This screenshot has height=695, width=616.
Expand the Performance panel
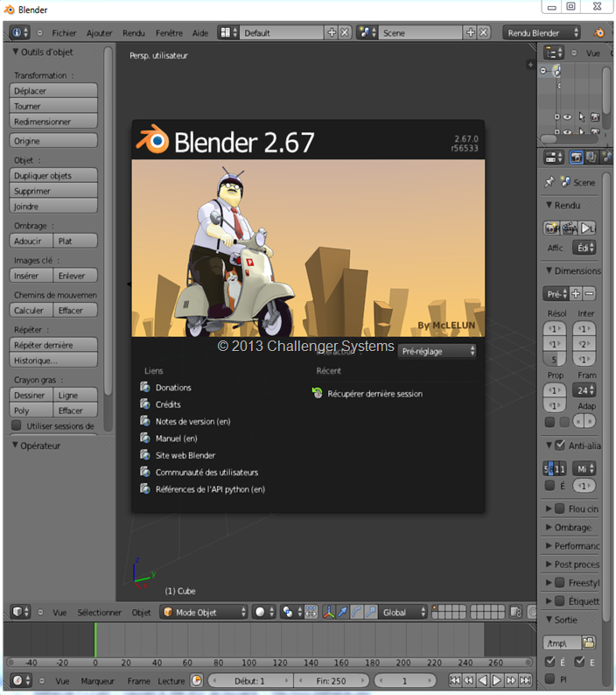coord(549,545)
